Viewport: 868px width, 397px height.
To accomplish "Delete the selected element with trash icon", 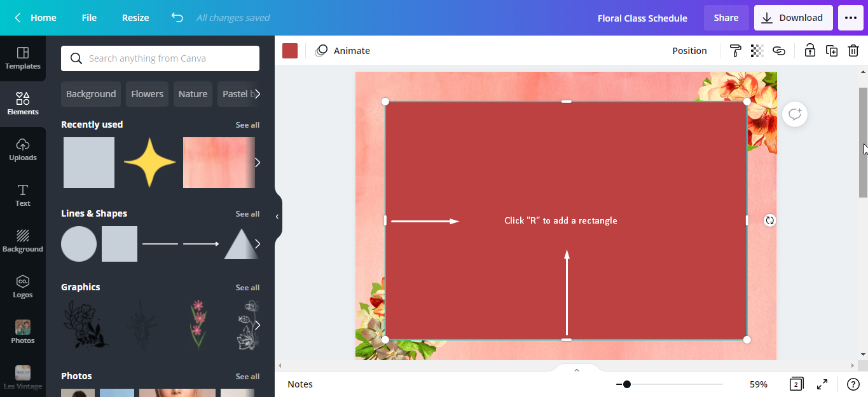I will pos(853,51).
